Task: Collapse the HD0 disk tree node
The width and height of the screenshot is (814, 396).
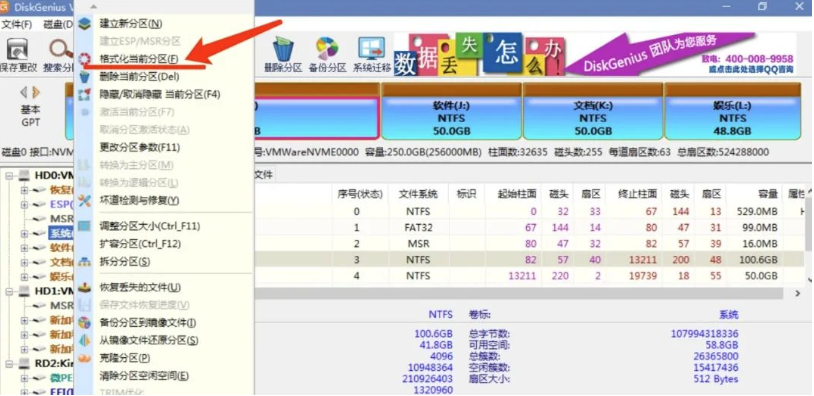Action: (9, 176)
